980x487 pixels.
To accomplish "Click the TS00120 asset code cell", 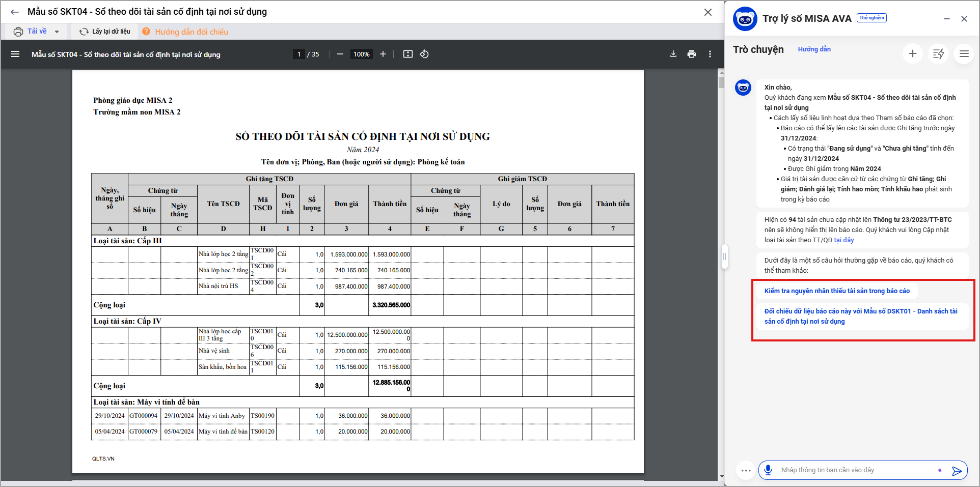I will tap(262, 432).
